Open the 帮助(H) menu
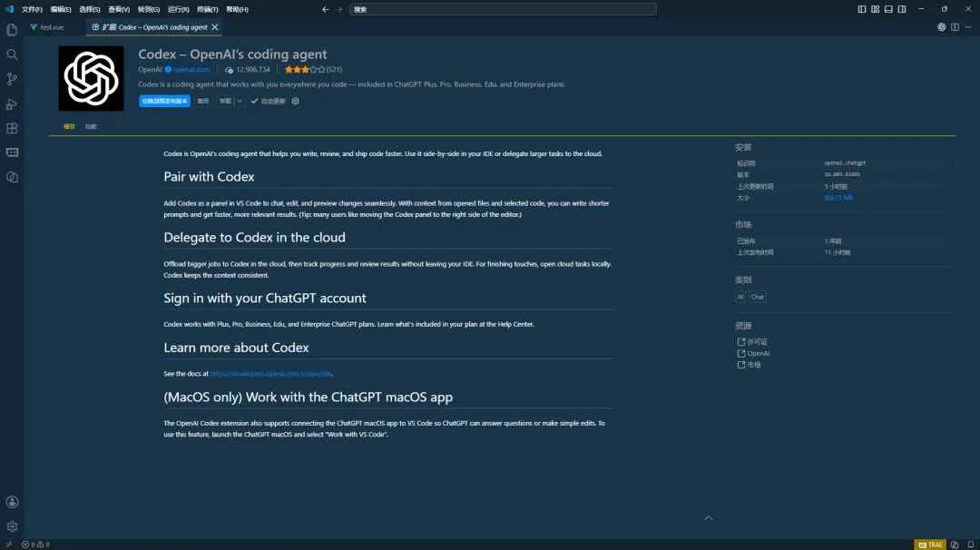Viewport: 980px width, 550px height. [x=237, y=9]
